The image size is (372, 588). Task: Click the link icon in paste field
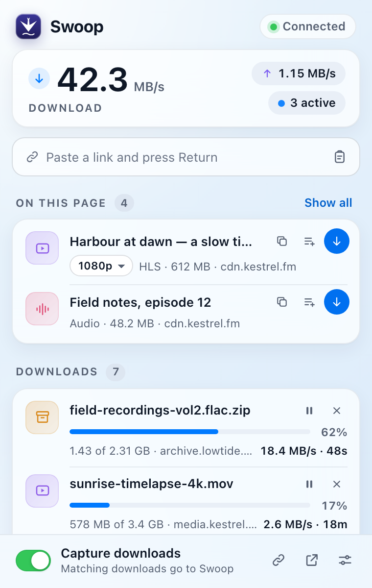click(x=32, y=157)
